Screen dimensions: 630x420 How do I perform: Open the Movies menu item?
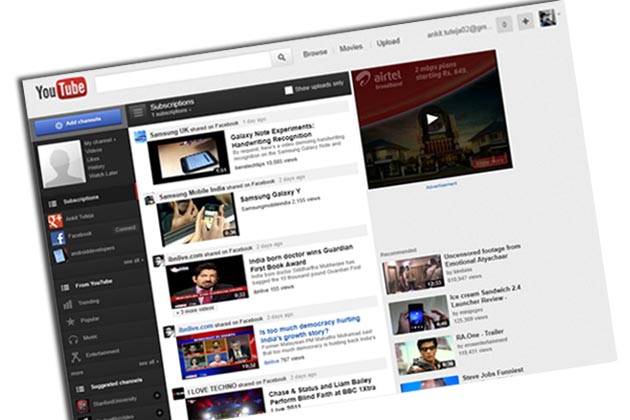(351, 47)
